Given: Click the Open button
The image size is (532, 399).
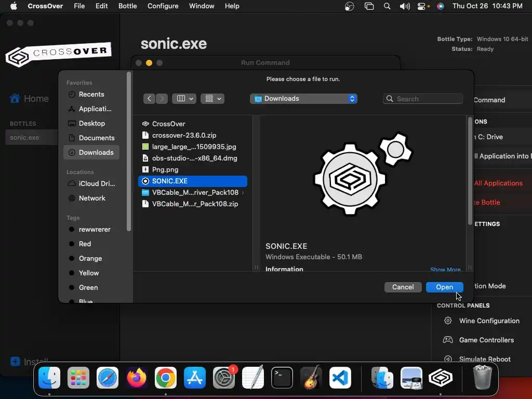Looking at the screenshot, I should pos(445,287).
